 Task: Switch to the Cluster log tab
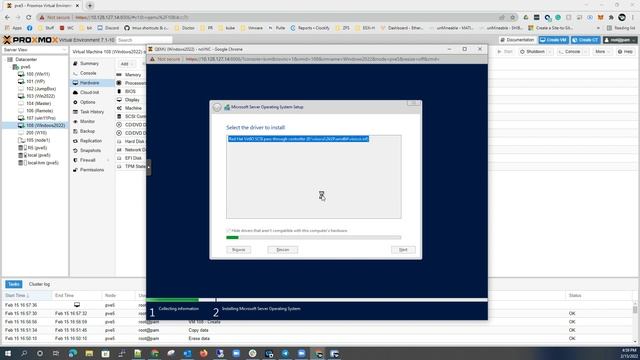(x=39, y=284)
